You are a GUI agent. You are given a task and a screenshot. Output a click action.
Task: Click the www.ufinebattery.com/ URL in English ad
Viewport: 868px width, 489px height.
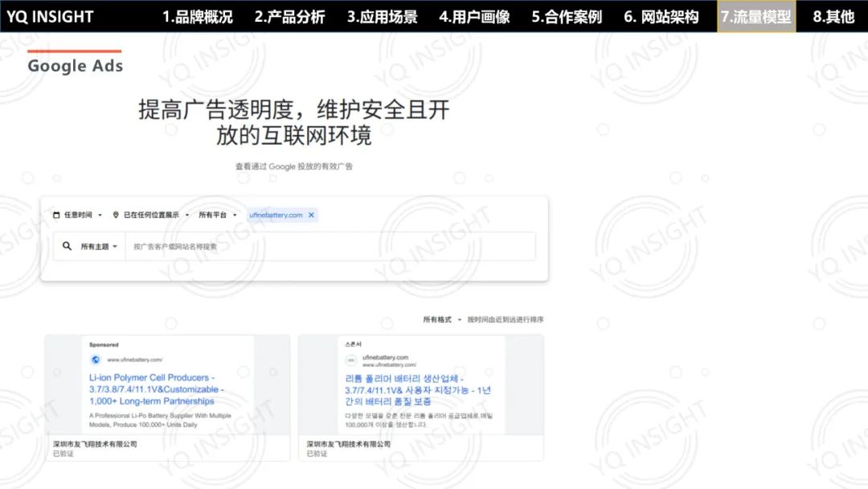134,360
